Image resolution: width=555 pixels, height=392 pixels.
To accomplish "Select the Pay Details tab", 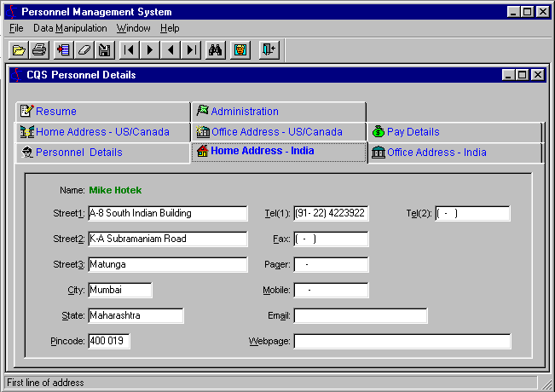I will (413, 132).
